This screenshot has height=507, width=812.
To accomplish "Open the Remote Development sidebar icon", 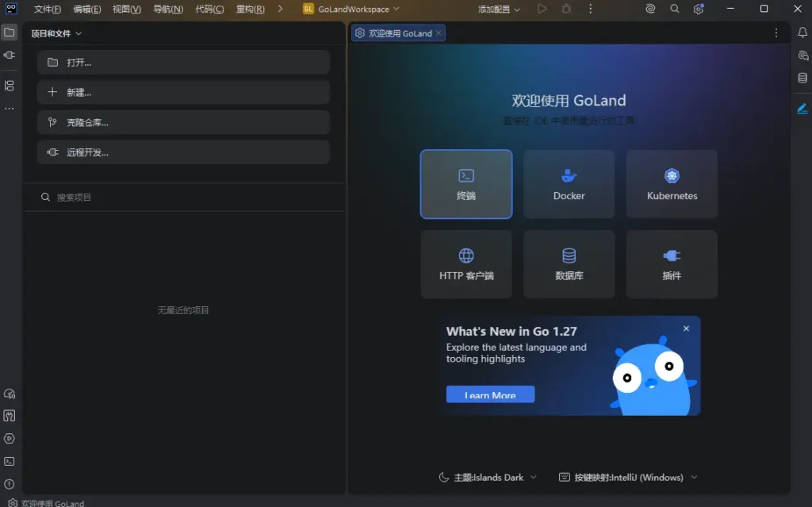I will point(10,55).
